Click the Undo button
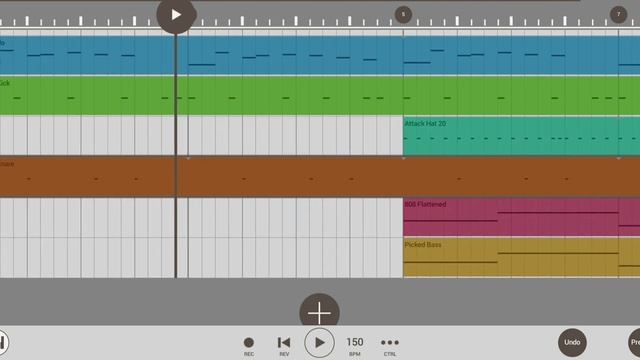This screenshot has height=360, width=640. point(572,342)
